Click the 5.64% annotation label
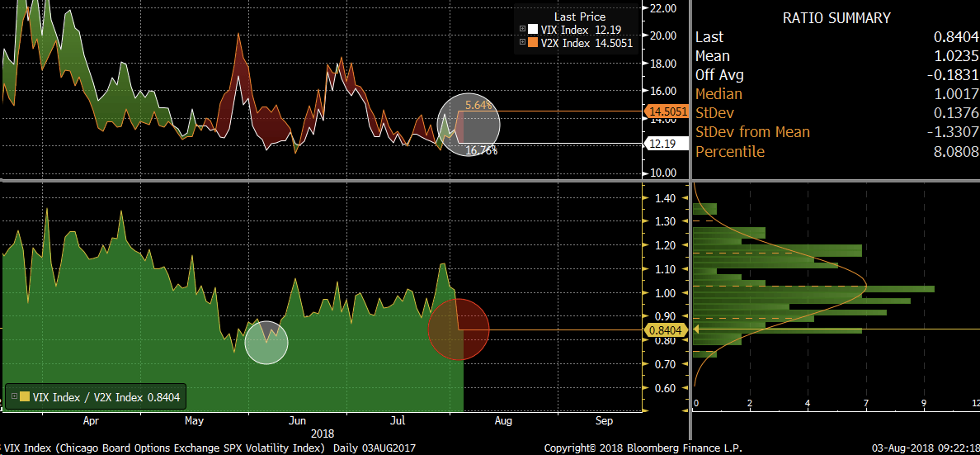The image size is (980, 455). click(x=480, y=105)
